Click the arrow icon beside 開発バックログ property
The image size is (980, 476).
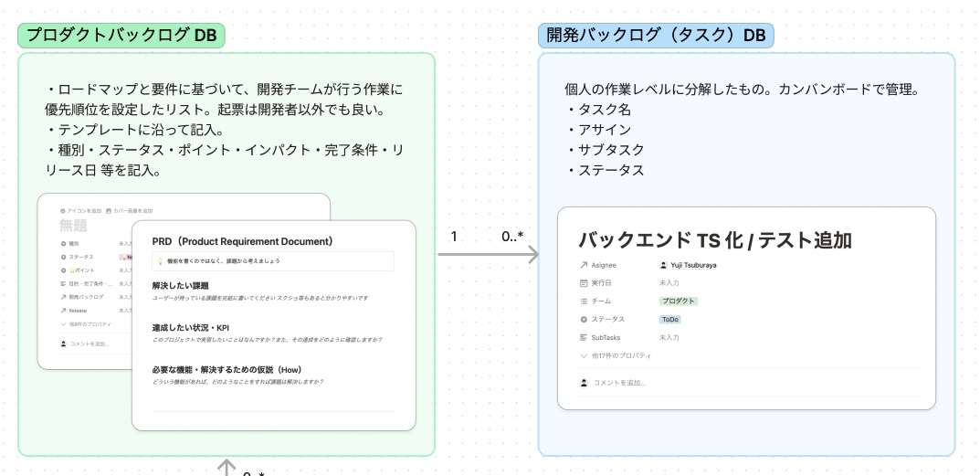point(63,297)
